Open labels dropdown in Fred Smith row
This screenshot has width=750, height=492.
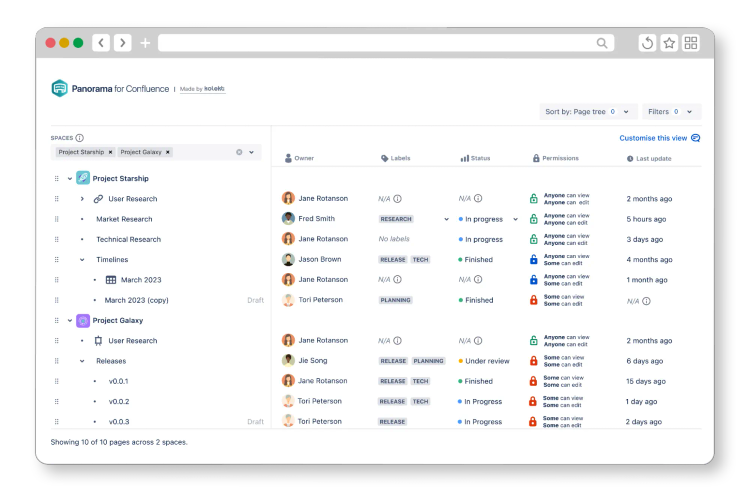[x=446, y=219]
